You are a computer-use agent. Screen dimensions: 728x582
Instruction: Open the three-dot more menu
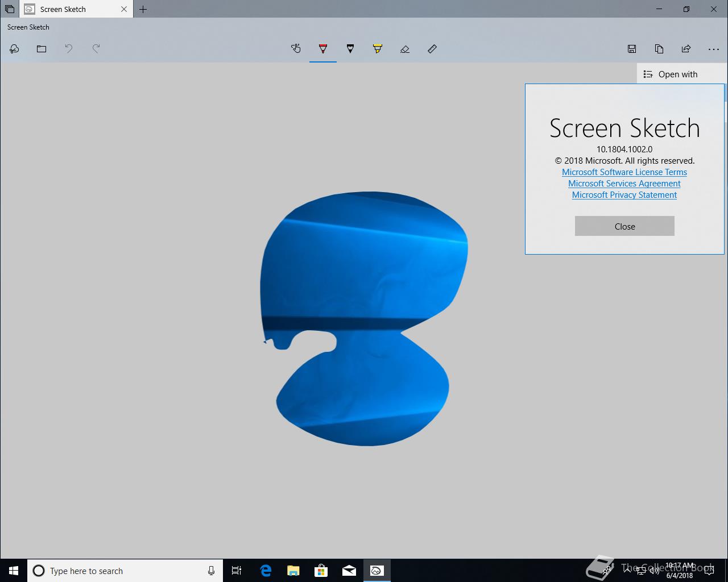[x=714, y=49]
